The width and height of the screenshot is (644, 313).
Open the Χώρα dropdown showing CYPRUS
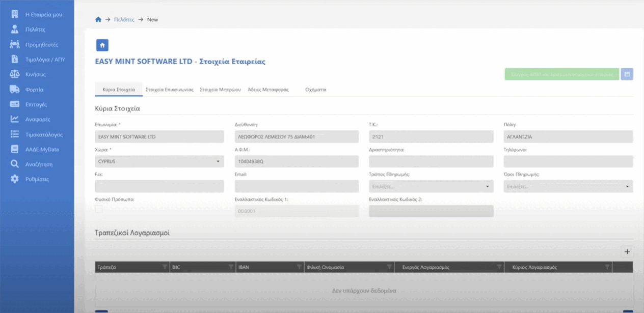pos(159,161)
